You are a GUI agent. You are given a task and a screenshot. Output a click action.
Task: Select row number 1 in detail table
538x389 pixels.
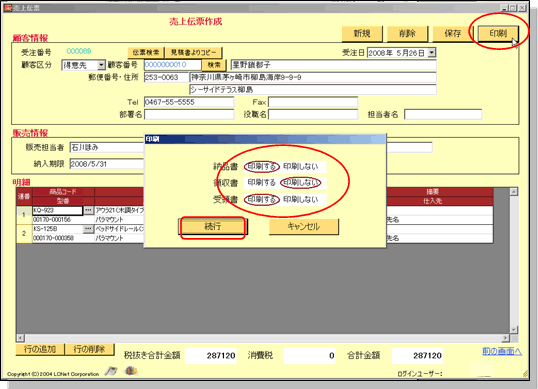coord(24,215)
